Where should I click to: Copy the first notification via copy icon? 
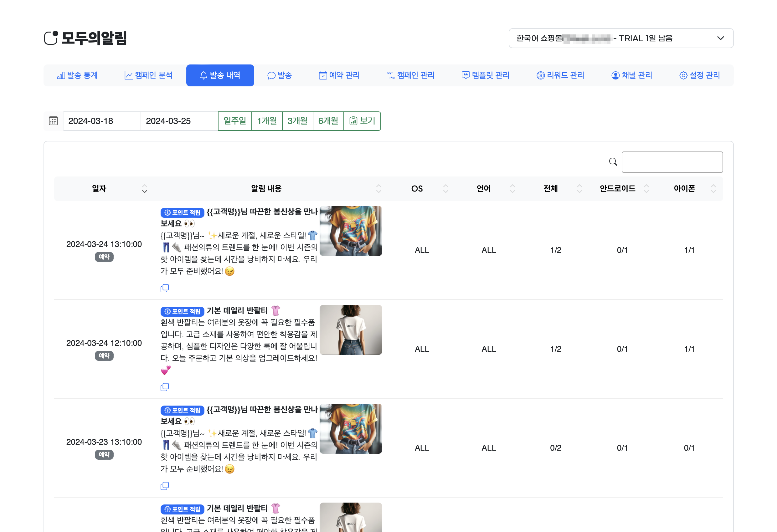pyautogui.click(x=164, y=288)
